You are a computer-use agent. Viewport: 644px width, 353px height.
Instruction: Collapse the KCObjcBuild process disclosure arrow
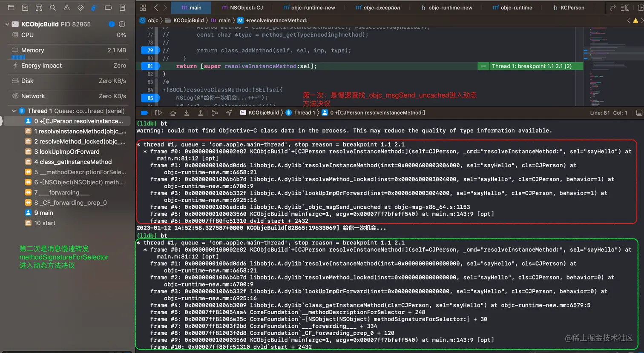click(x=7, y=24)
